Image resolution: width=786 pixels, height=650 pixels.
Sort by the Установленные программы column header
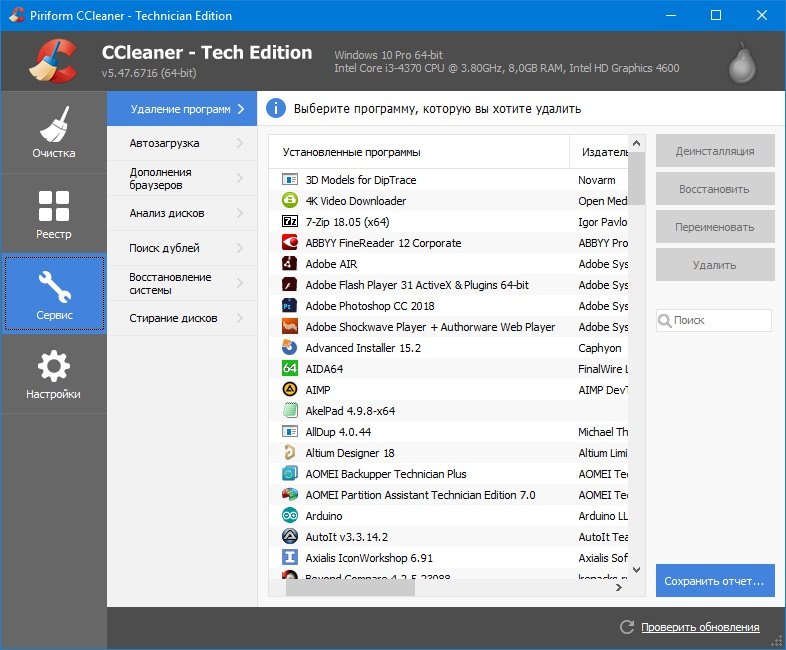click(351, 152)
